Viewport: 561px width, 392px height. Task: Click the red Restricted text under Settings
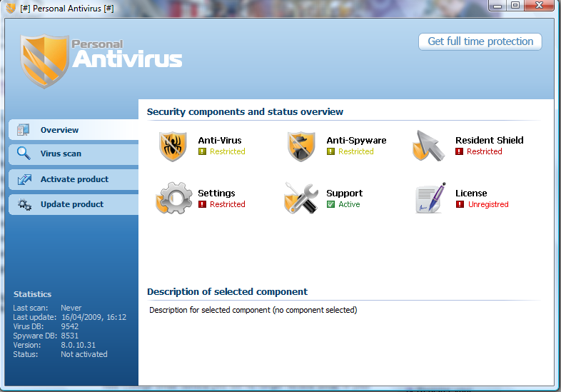(227, 204)
